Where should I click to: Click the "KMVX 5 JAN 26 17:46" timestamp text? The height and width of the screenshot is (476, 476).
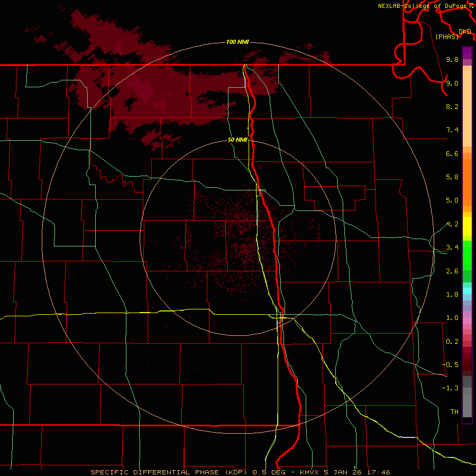point(345,472)
